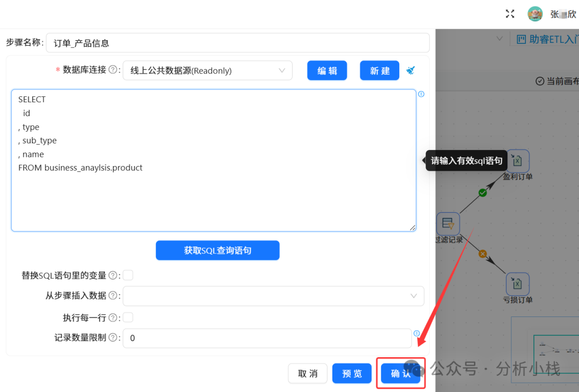Click the user name 张欣
The height and width of the screenshot is (392, 579).
pyautogui.click(x=563, y=14)
